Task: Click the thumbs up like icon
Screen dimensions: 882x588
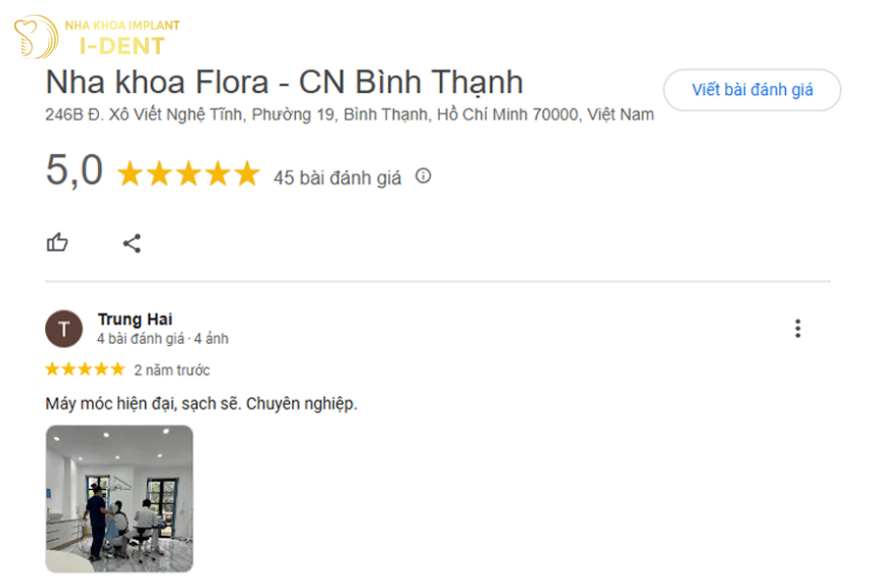Action: point(57,242)
